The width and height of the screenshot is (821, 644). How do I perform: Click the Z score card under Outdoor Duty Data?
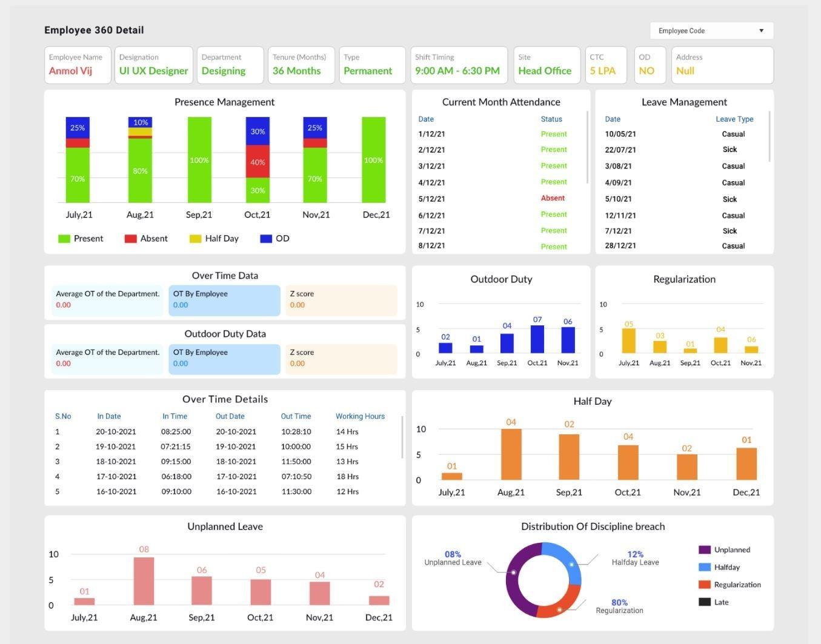tap(341, 359)
